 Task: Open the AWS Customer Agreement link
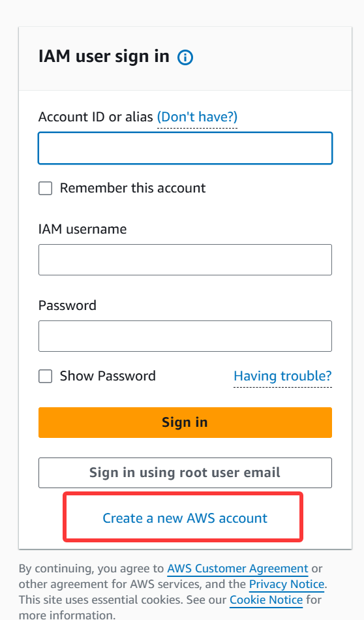pyautogui.click(x=237, y=568)
